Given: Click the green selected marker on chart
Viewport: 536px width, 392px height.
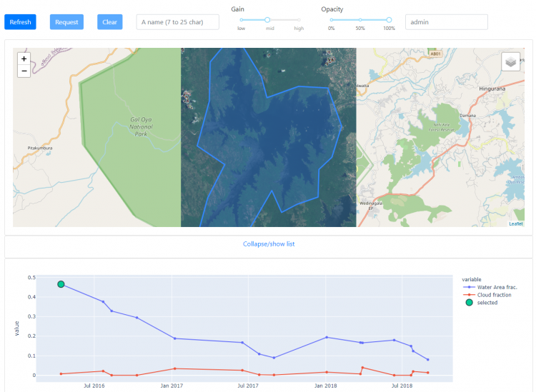Looking at the screenshot, I should (61, 284).
